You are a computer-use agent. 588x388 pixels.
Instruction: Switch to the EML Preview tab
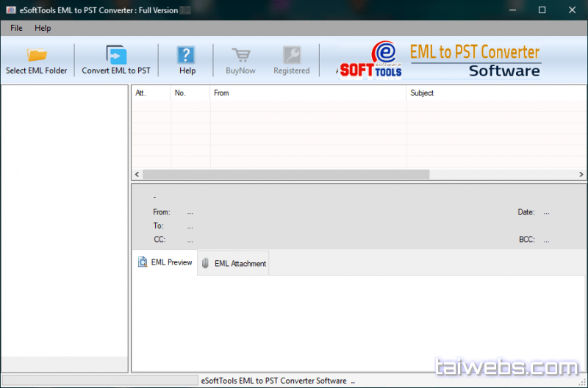coord(165,262)
